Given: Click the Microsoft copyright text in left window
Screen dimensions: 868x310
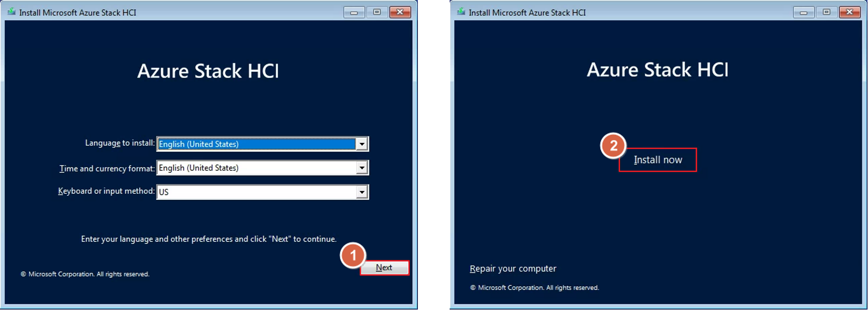Looking at the screenshot, I should click(85, 274).
